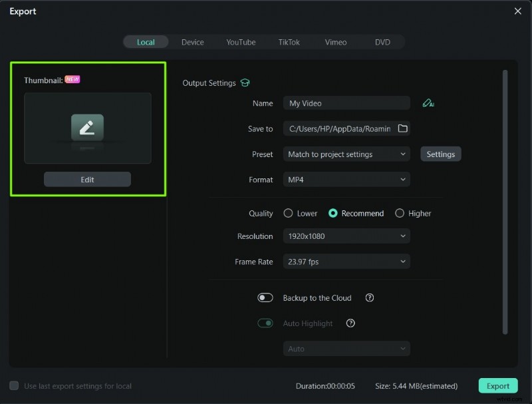The image size is (532, 404).
Task: Click the AI rename pen icon beside Name
Action: (x=428, y=103)
